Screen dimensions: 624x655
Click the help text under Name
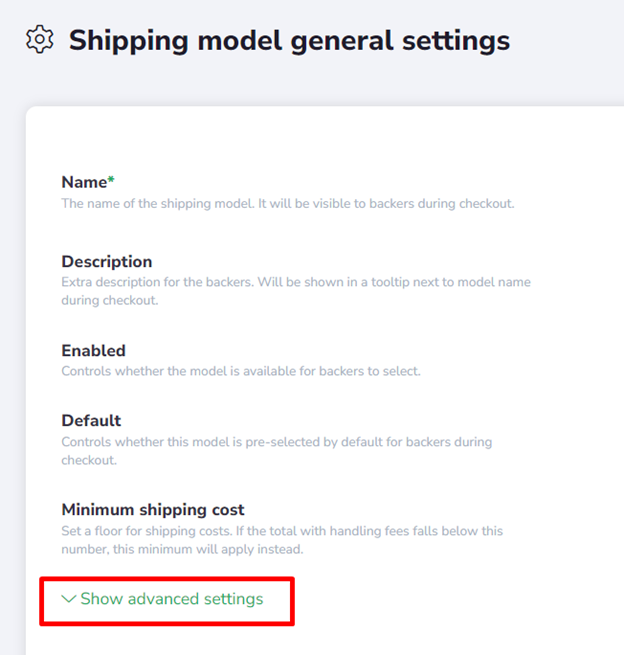tap(287, 203)
